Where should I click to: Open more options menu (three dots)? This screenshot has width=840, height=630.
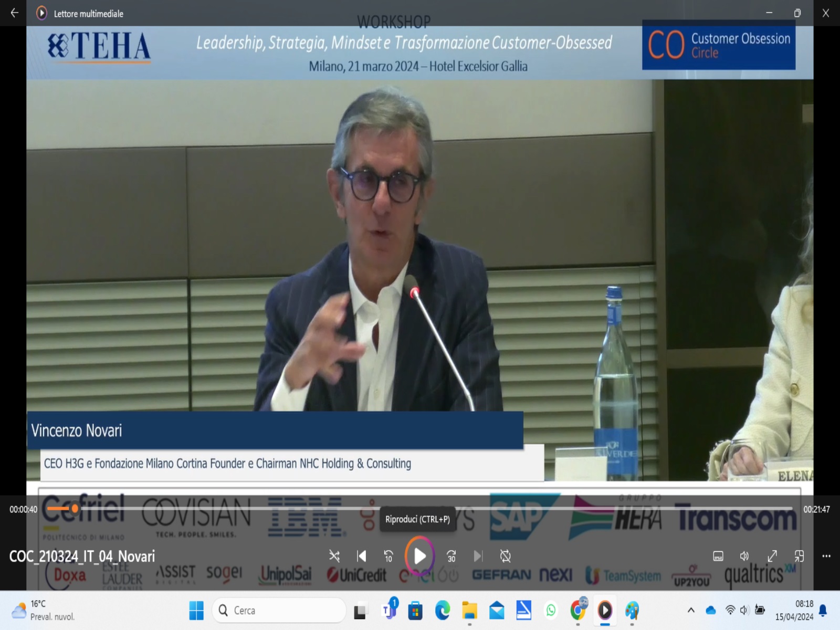coord(826,556)
